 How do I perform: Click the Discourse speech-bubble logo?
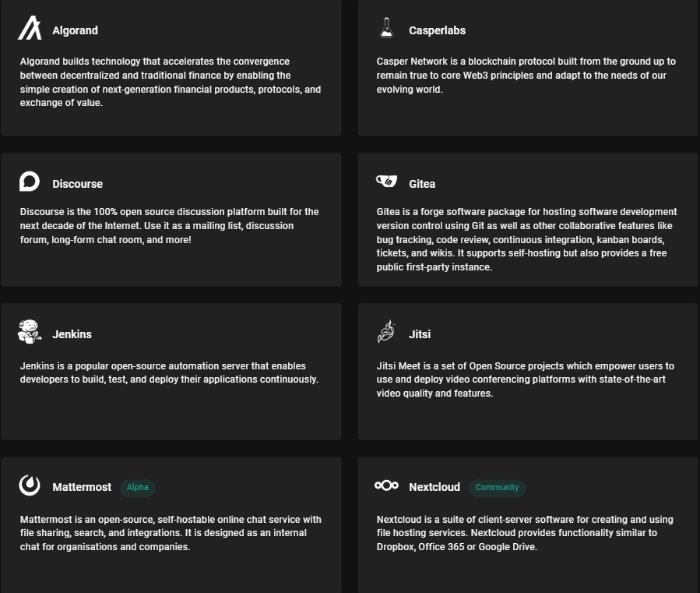tap(29, 181)
